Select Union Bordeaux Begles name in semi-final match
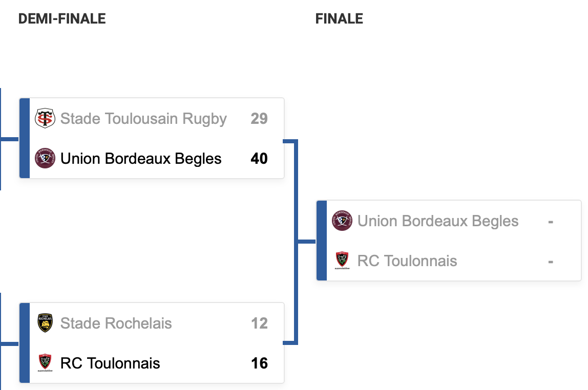 pyautogui.click(x=141, y=159)
